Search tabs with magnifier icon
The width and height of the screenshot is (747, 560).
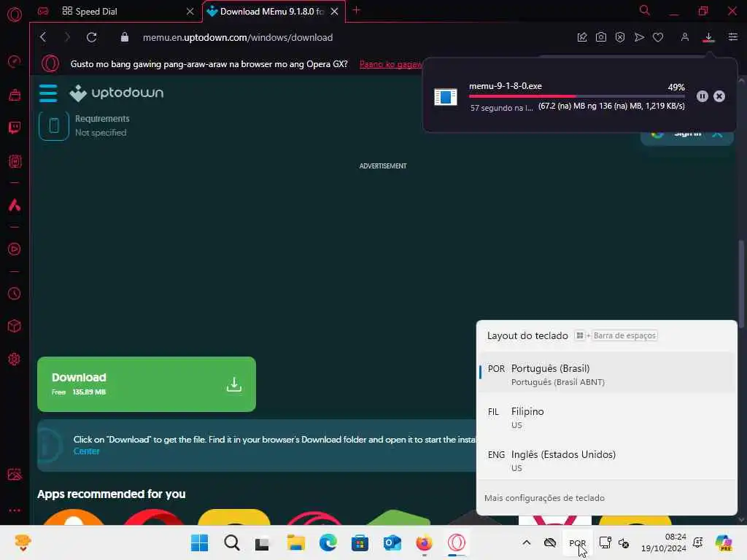click(644, 10)
